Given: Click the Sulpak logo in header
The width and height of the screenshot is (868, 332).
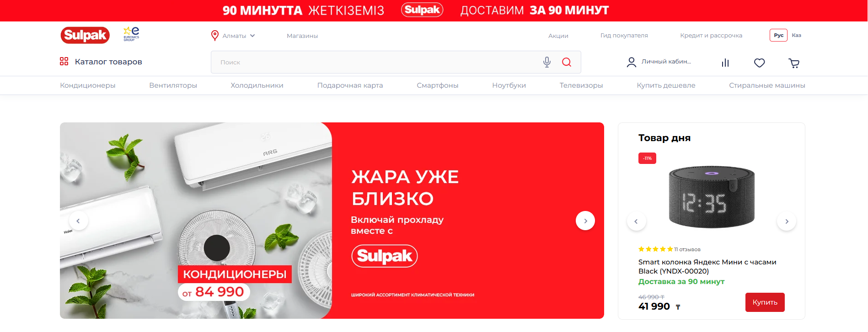Looking at the screenshot, I should 85,35.
